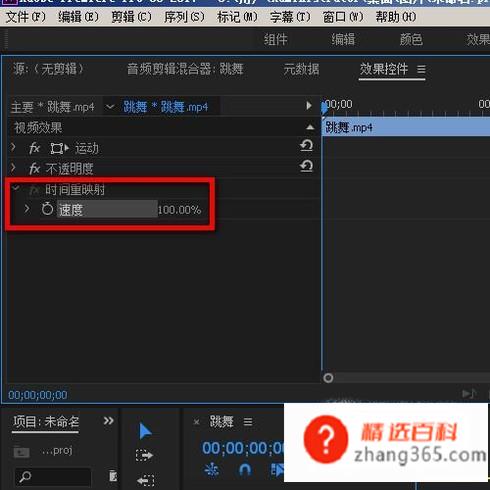The width and height of the screenshot is (490, 490).
Task: Open the 字幕(T) menu
Action: (x=290, y=17)
